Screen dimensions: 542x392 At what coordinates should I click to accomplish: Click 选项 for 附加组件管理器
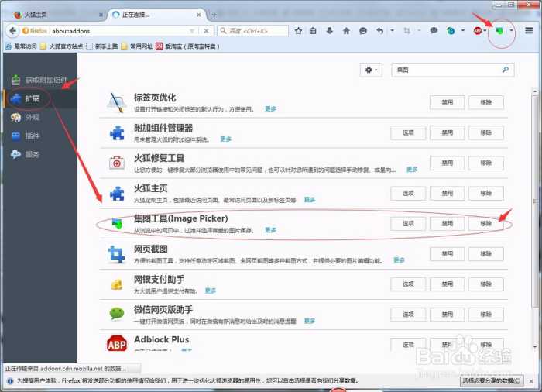click(x=408, y=132)
